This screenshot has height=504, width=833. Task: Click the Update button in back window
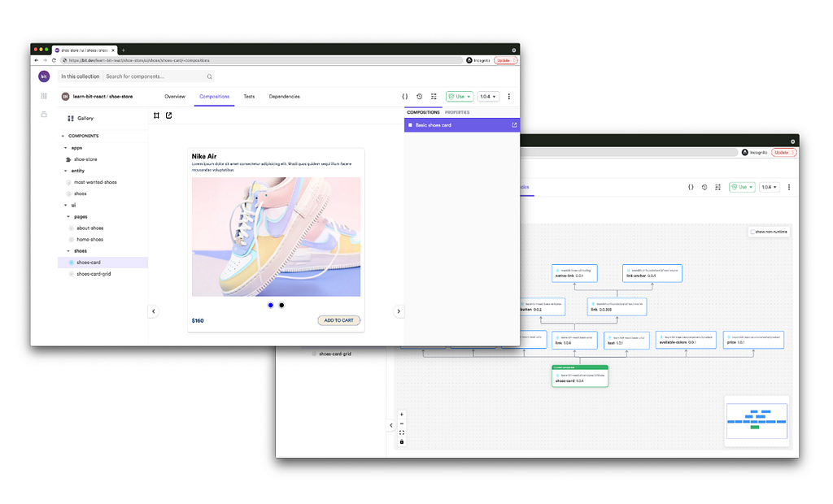pyautogui.click(x=783, y=153)
